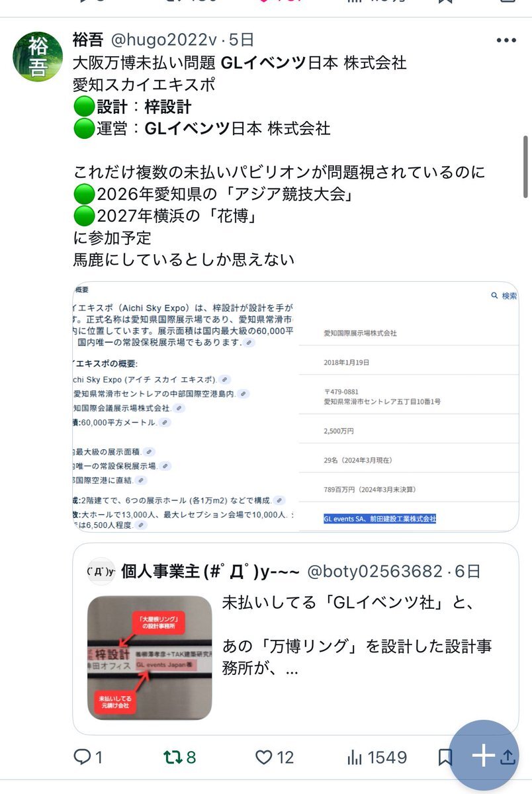The height and width of the screenshot is (794, 532).
Task: Open the three-dot more menu on 裕吾's tweet
Action: tap(506, 40)
